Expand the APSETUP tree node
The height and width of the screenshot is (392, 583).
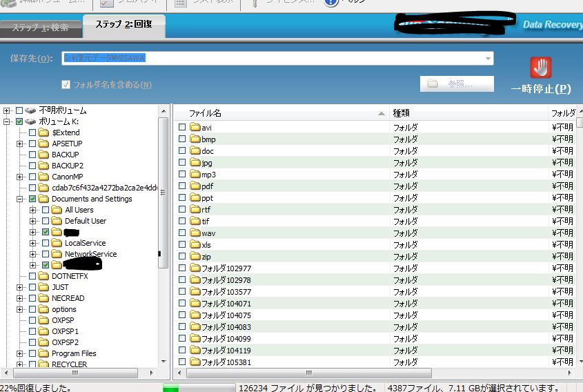point(20,144)
